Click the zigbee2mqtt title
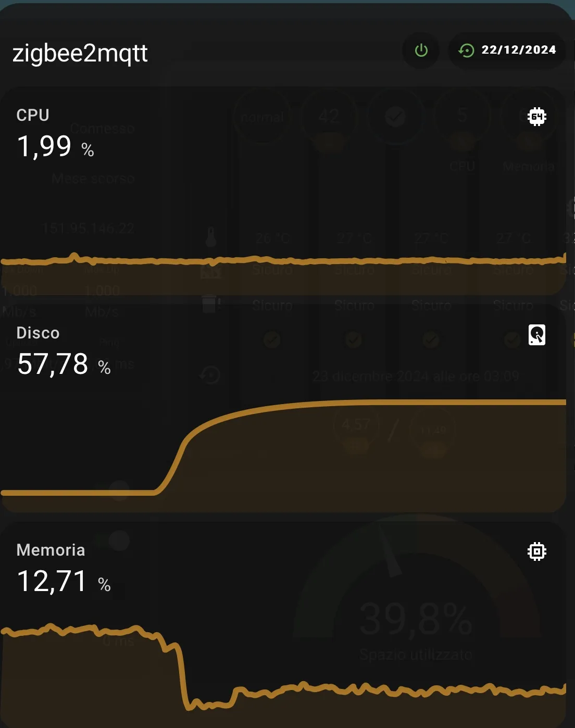 [80, 53]
